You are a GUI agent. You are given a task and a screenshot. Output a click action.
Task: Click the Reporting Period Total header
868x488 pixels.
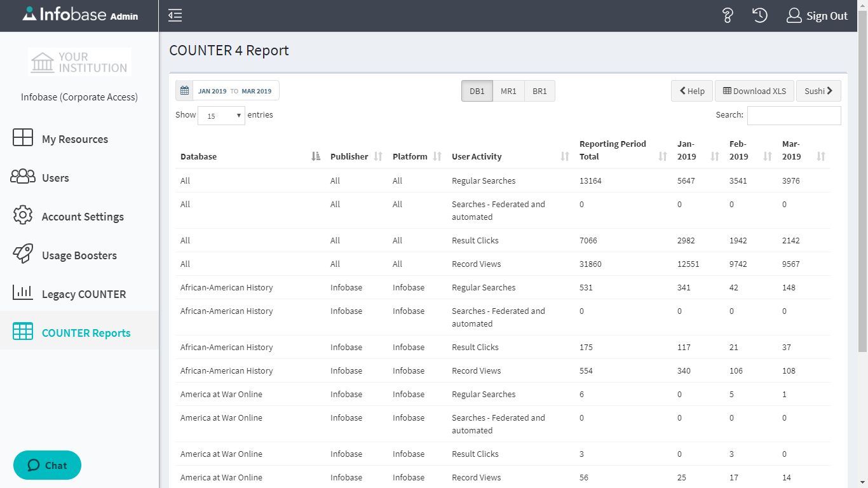coord(623,150)
